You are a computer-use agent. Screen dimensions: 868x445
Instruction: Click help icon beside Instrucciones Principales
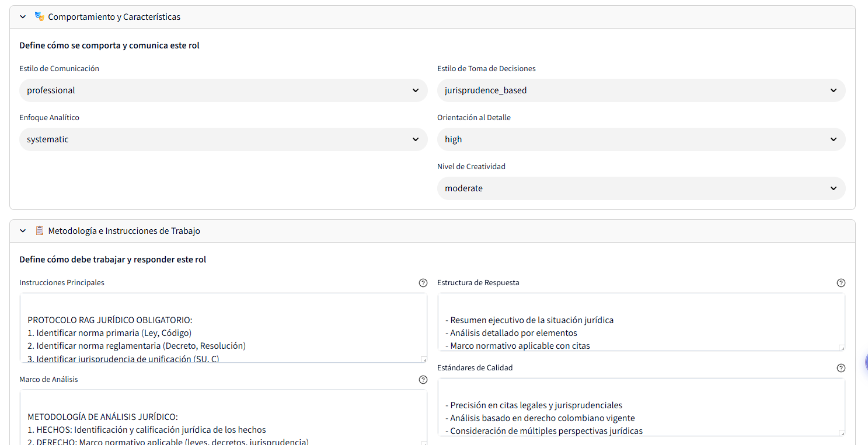pos(423,283)
